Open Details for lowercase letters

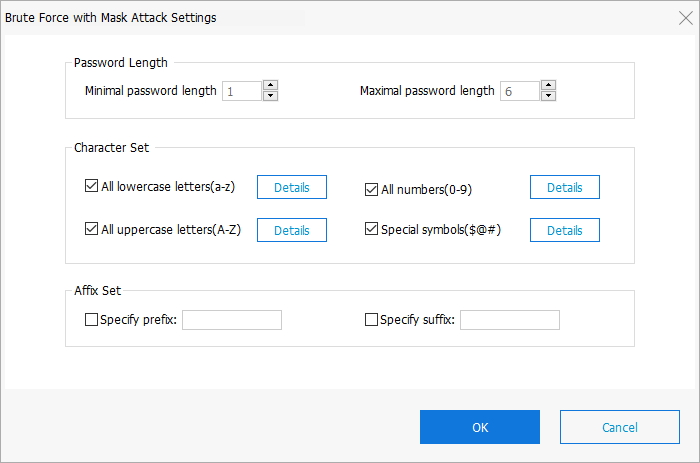tap(292, 188)
